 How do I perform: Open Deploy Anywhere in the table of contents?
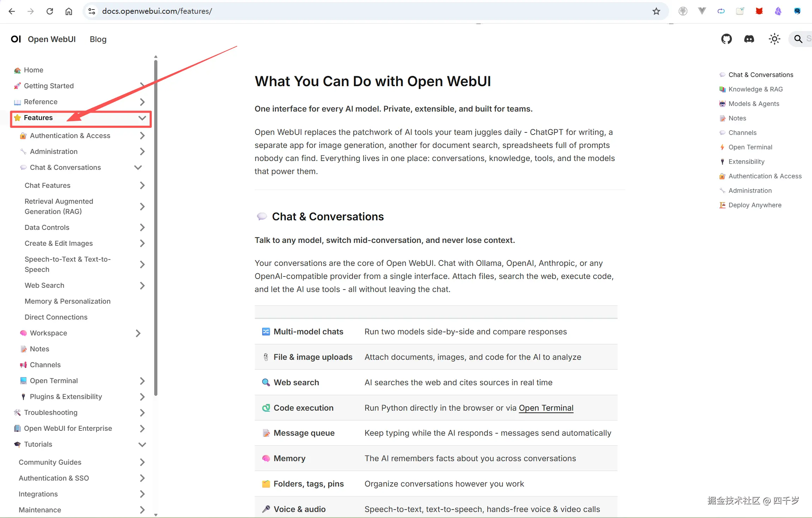(x=755, y=205)
